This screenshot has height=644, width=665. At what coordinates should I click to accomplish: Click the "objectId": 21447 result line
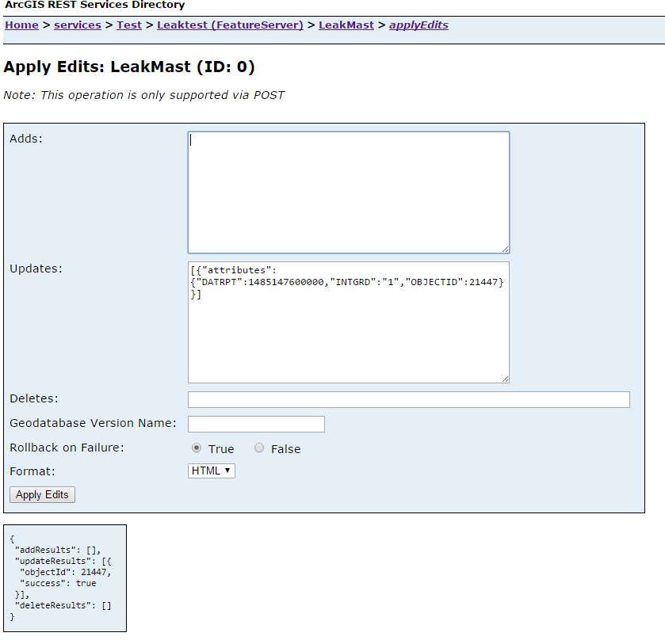coord(65,572)
